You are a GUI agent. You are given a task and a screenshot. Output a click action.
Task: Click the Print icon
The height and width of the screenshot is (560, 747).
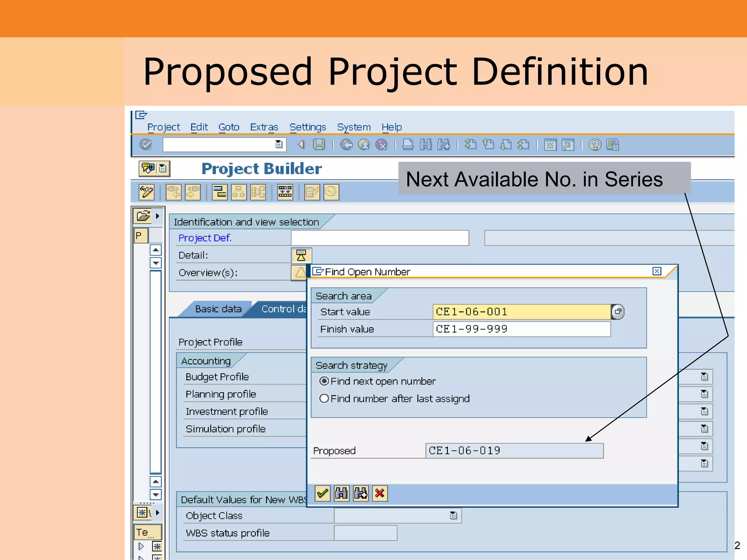408,145
